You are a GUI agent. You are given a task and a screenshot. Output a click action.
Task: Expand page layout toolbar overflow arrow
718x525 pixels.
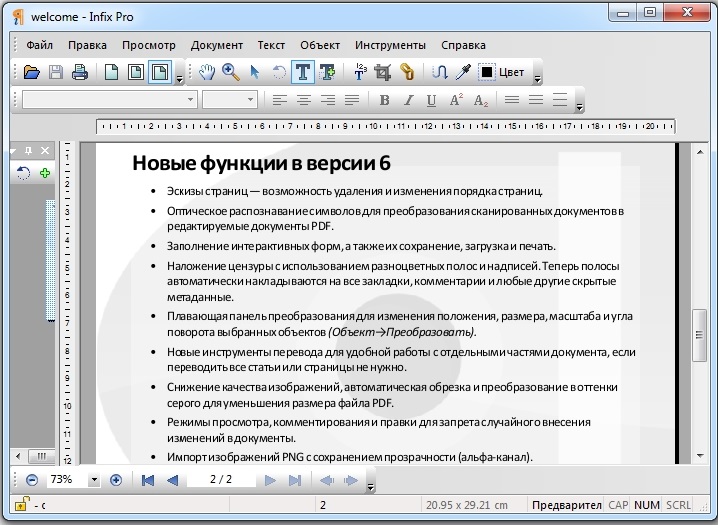[x=180, y=80]
